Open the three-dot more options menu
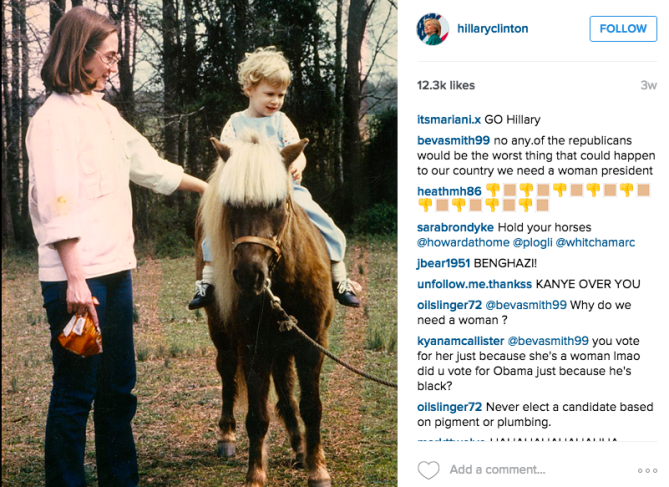This screenshot has width=669, height=487. point(647,470)
